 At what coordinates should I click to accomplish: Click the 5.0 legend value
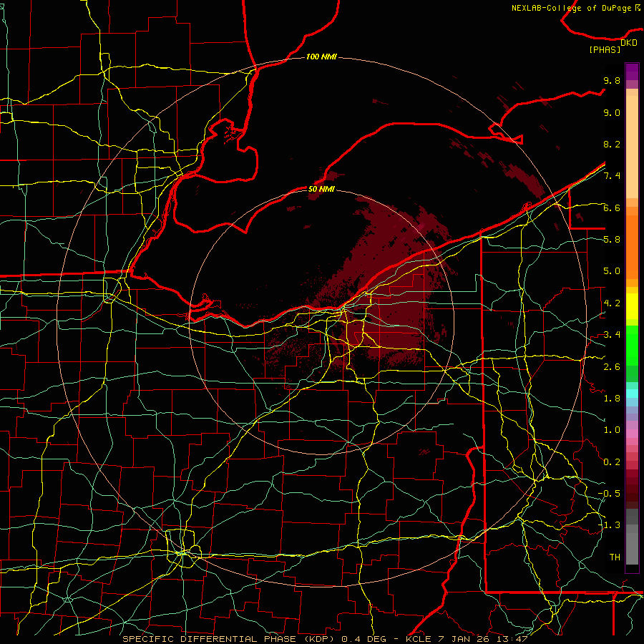612,271
